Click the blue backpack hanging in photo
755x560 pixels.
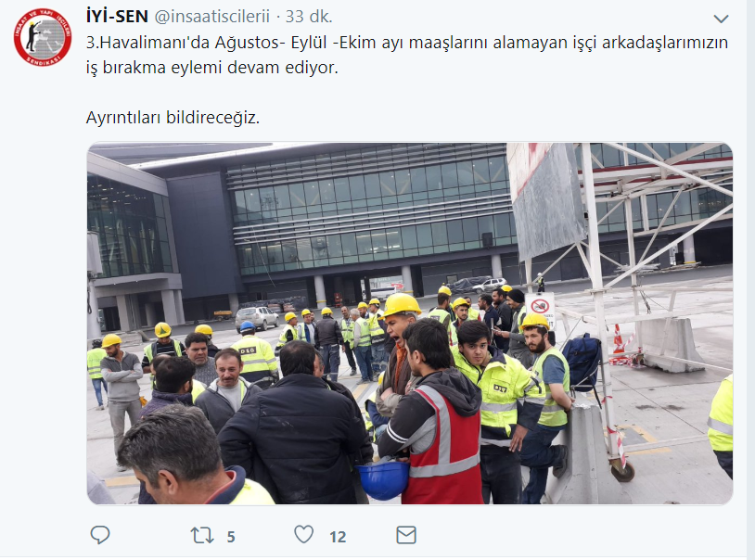[582, 362]
